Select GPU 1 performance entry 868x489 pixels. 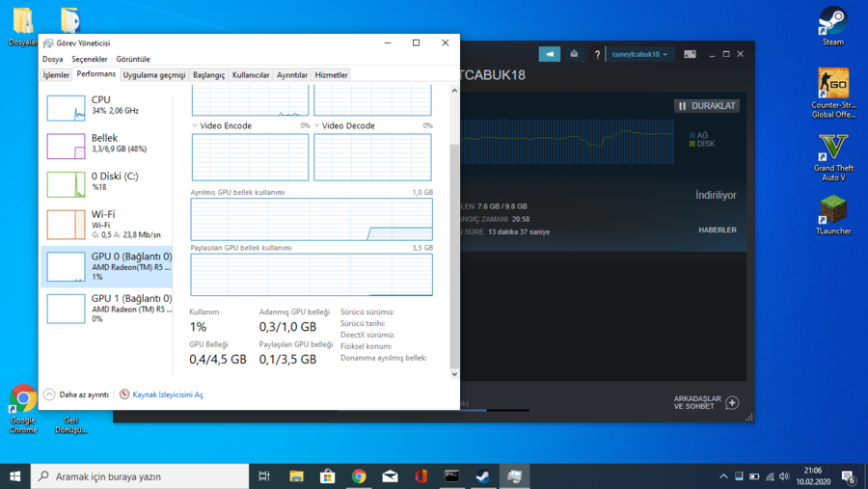coord(107,308)
